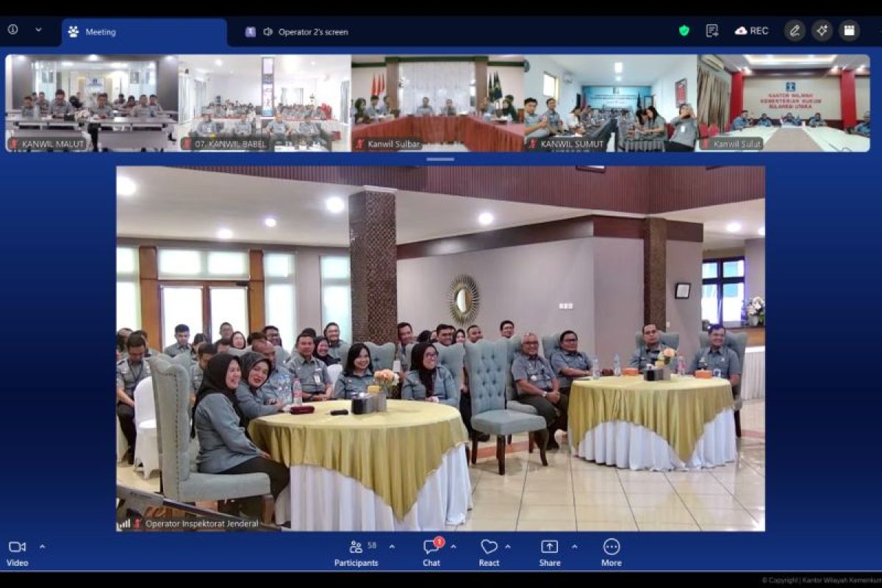Click the AI companion sparkle icon
Viewport: 882px width, 588px height.
[822, 30]
